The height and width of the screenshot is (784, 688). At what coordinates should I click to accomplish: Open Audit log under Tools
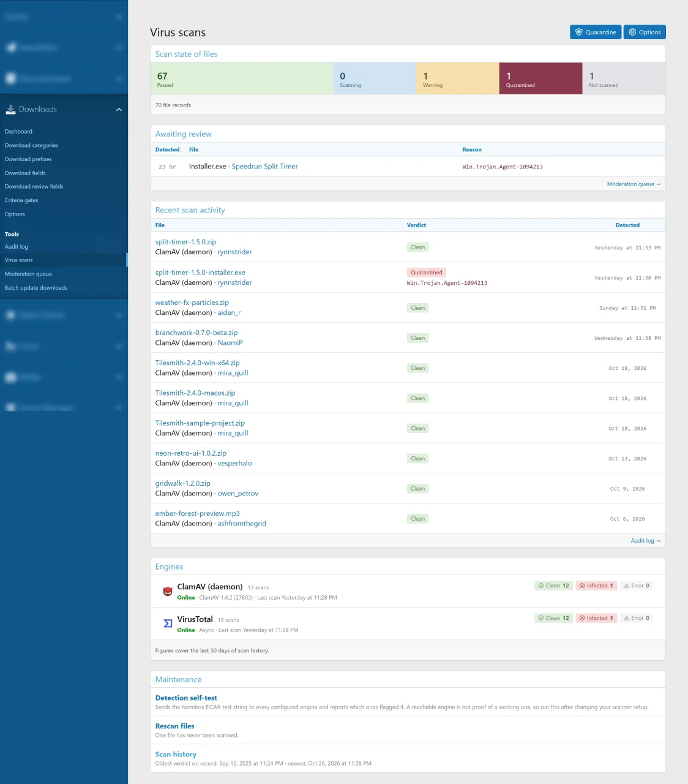click(17, 247)
